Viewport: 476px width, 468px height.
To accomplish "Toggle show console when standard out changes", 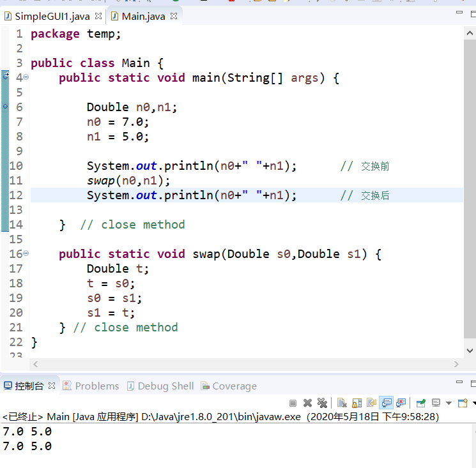I will pyautogui.click(x=386, y=403).
